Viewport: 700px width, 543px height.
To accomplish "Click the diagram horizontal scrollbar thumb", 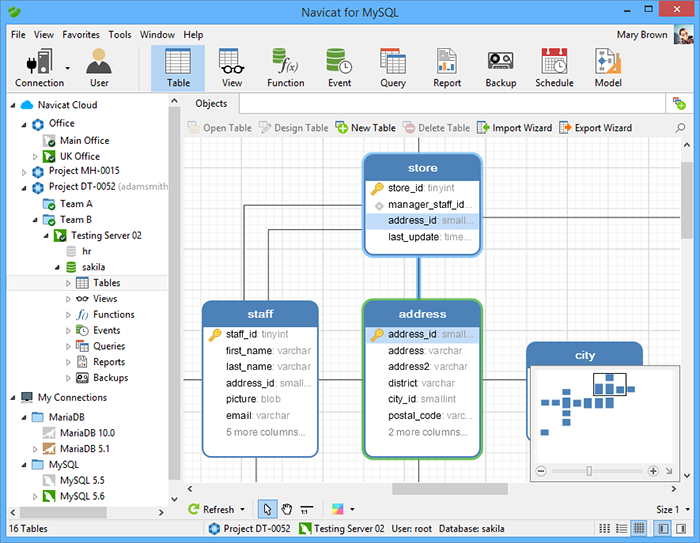I will pos(450,489).
